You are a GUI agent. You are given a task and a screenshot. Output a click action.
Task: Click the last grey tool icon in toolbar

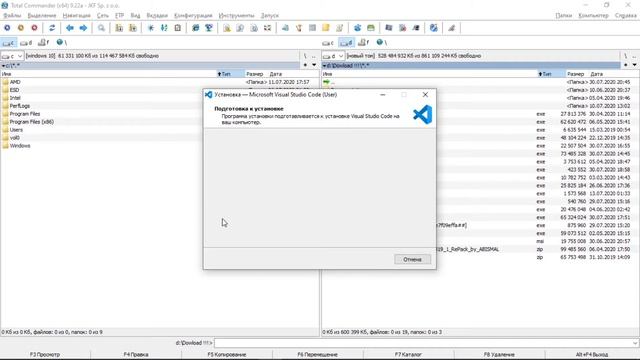(451, 28)
